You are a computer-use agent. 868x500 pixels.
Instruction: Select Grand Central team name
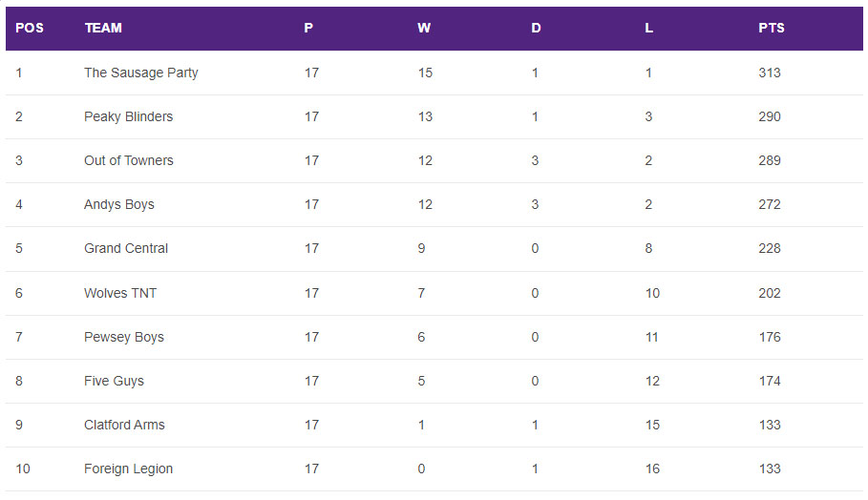point(126,248)
